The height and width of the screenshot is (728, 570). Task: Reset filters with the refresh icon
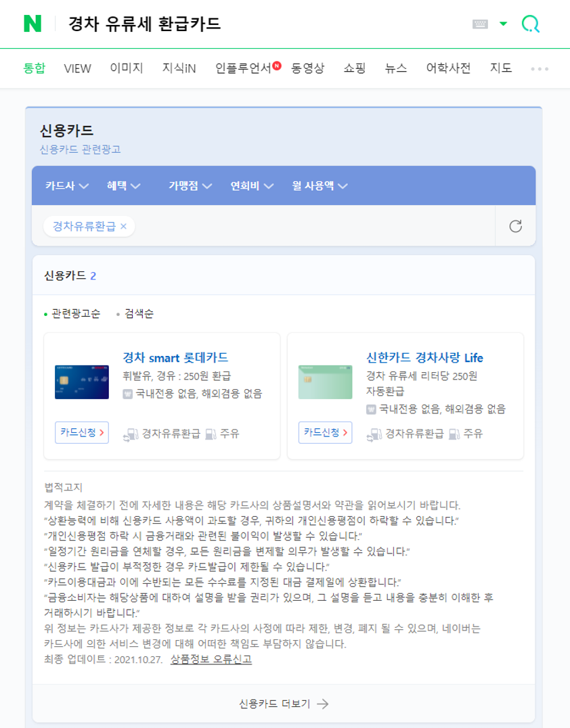[516, 226]
